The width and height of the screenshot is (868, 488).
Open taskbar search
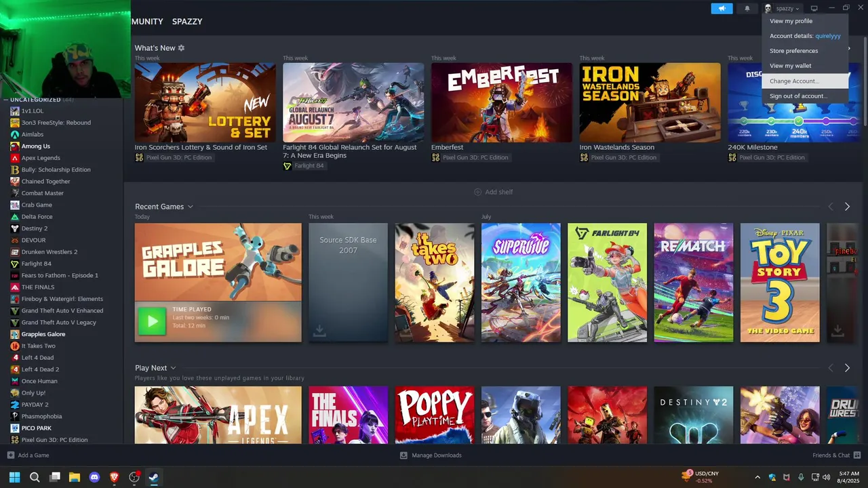(x=35, y=477)
